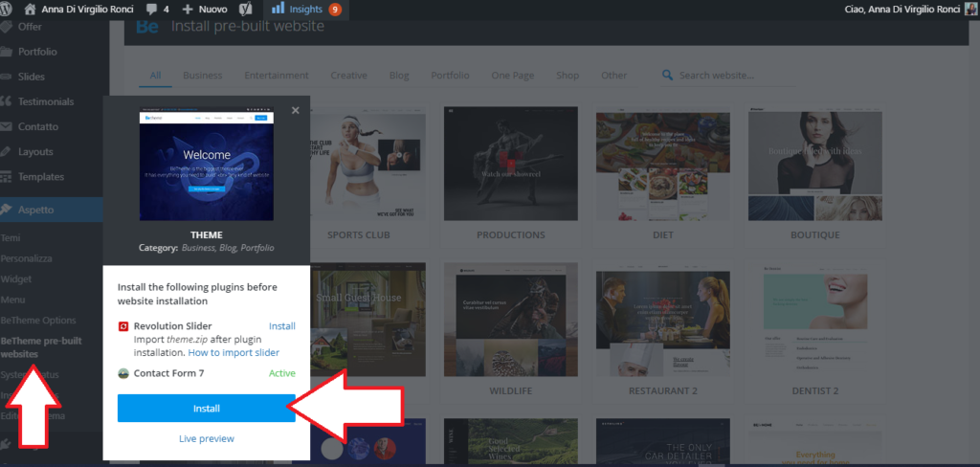Open BeTheme pre-built websites submenu item

point(41,347)
